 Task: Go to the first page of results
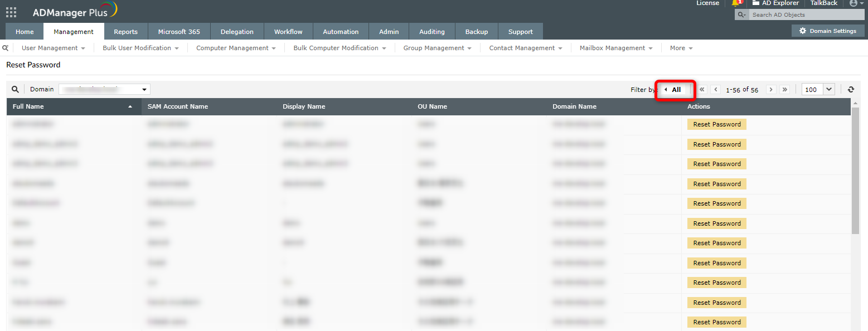tap(702, 89)
